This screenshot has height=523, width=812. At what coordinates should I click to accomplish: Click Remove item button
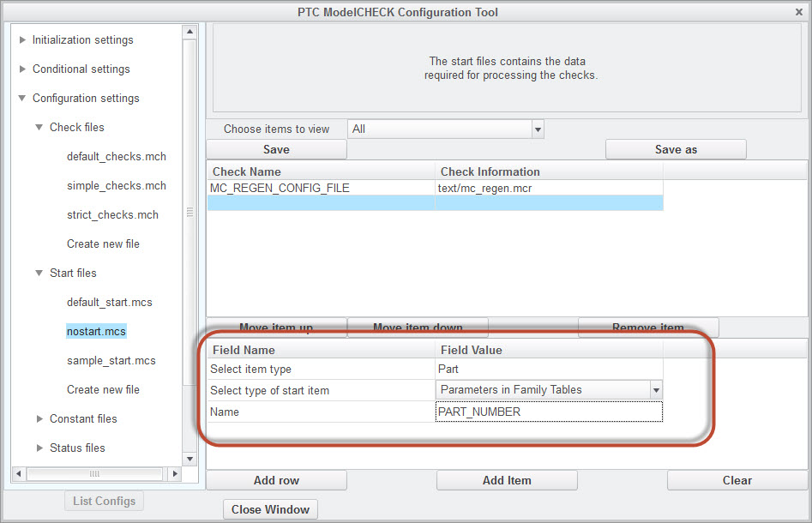click(648, 328)
